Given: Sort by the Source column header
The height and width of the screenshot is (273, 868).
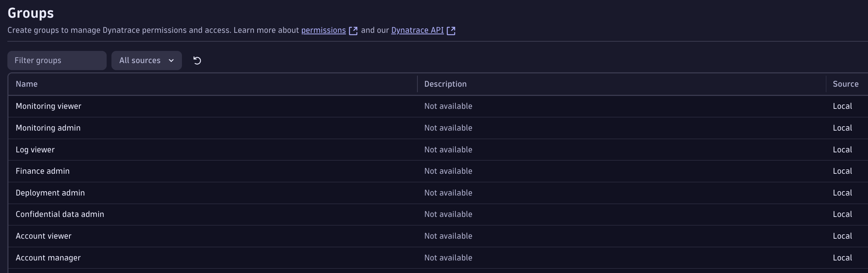Looking at the screenshot, I should [845, 84].
